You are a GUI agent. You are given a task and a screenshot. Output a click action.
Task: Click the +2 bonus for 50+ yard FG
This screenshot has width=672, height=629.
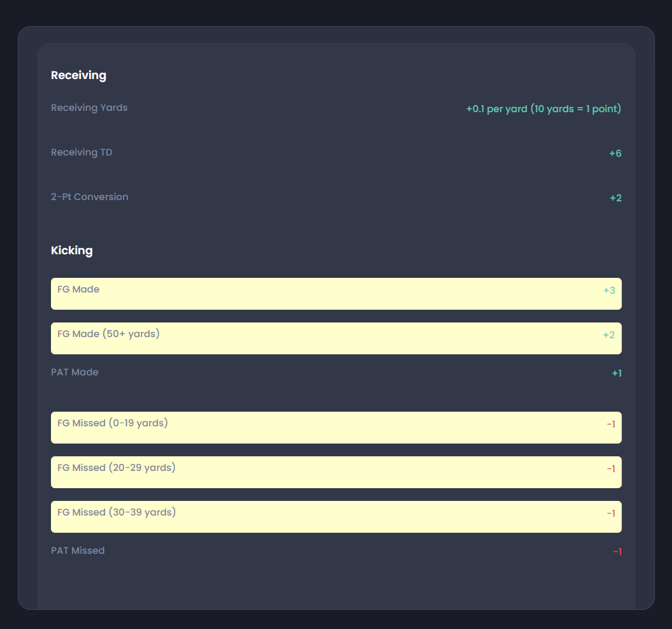609,335
